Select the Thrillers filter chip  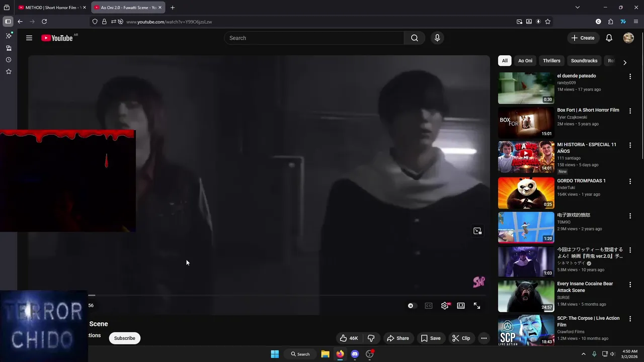pyautogui.click(x=551, y=61)
